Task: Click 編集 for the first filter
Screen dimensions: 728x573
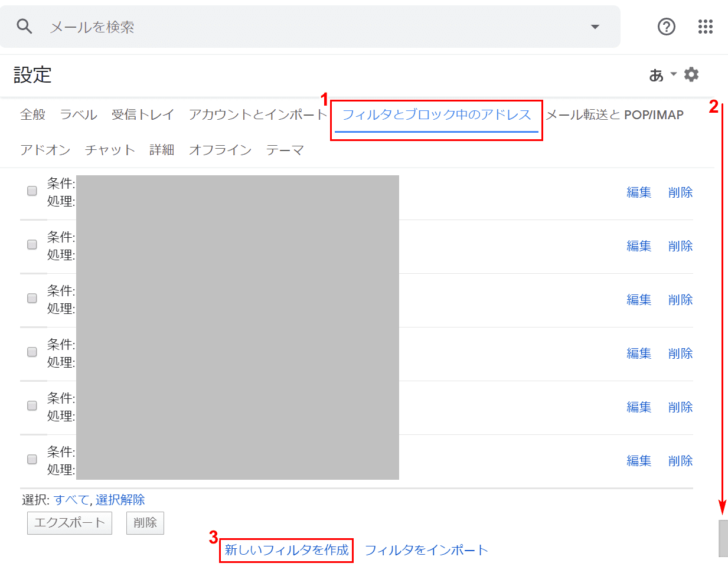Action: 639,192
